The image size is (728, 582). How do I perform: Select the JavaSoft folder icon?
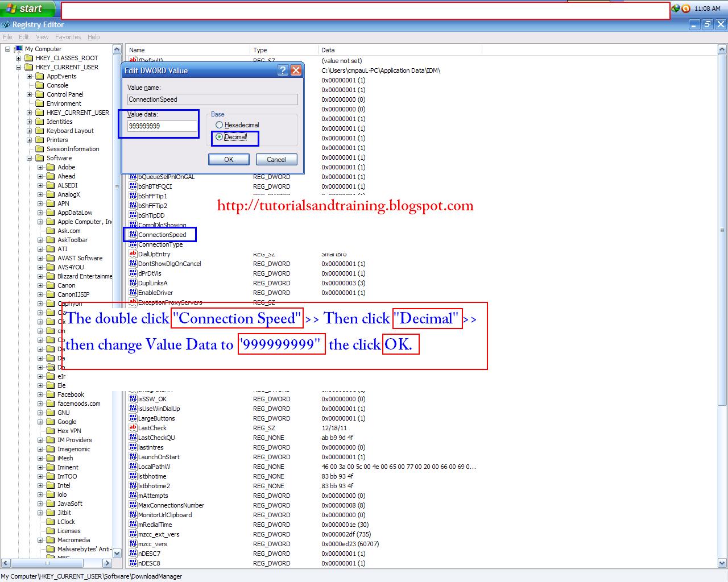click(50, 504)
